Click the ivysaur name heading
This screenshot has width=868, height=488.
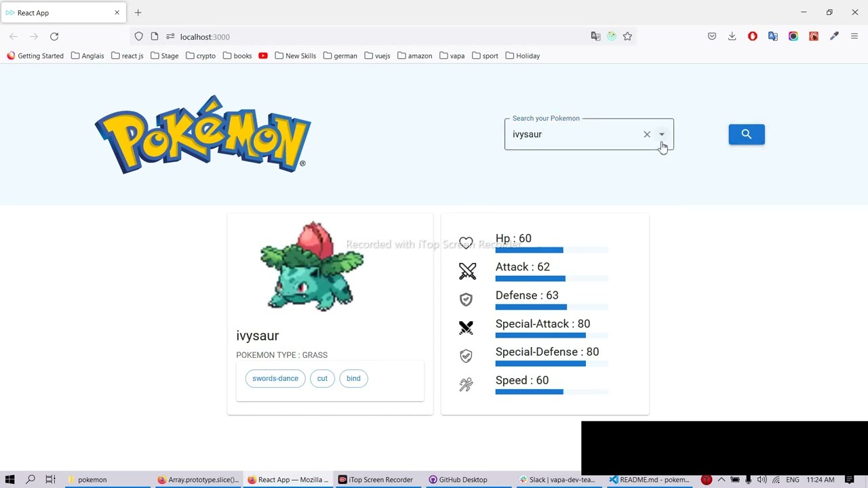click(258, 335)
